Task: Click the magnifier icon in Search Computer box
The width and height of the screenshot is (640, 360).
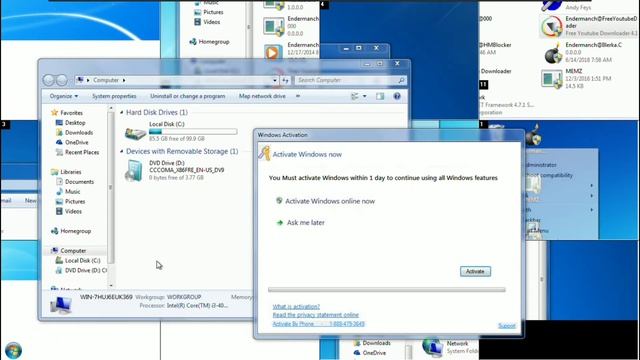Action: pos(401,80)
